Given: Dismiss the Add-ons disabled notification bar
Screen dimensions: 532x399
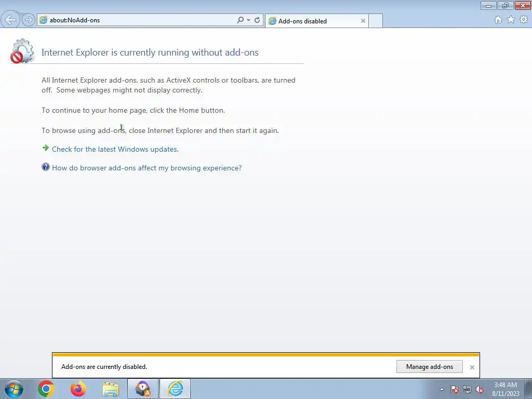Looking at the screenshot, I should click(472, 367).
